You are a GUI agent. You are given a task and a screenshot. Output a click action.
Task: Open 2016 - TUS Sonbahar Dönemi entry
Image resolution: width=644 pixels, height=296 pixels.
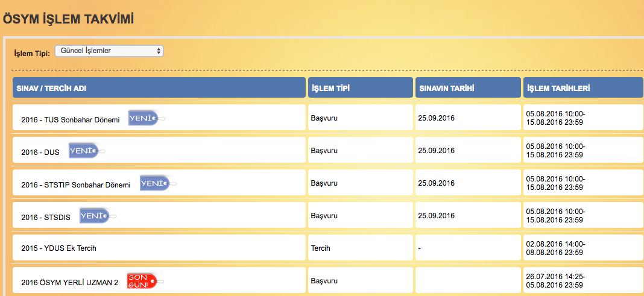(x=70, y=120)
